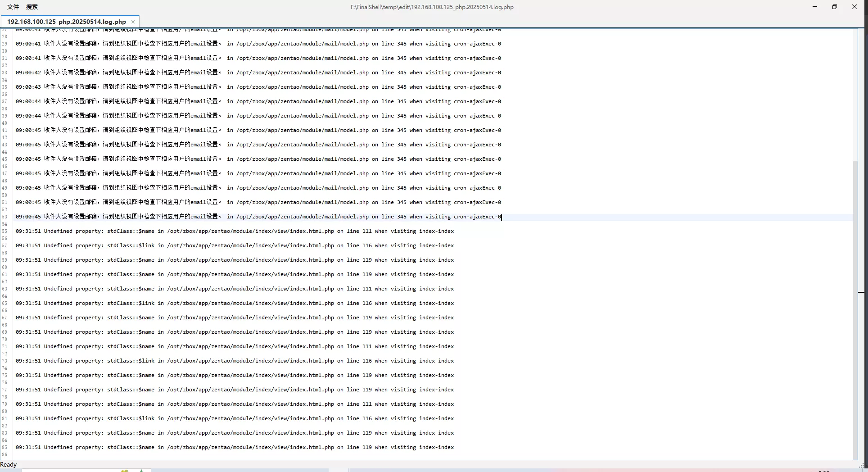The image size is (868, 472).
Task: Click the file path in the title bar
Action: (x=432, y=7)
